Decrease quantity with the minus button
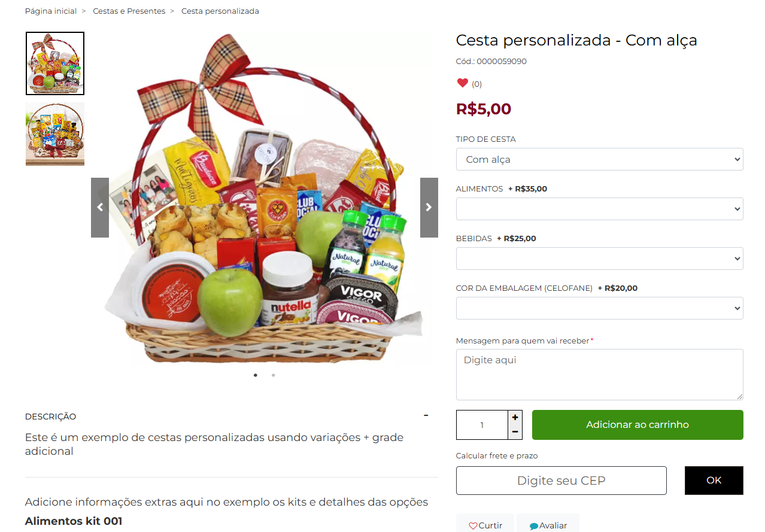765x532 pixels. pyautogui.click(x=515, y=432)
